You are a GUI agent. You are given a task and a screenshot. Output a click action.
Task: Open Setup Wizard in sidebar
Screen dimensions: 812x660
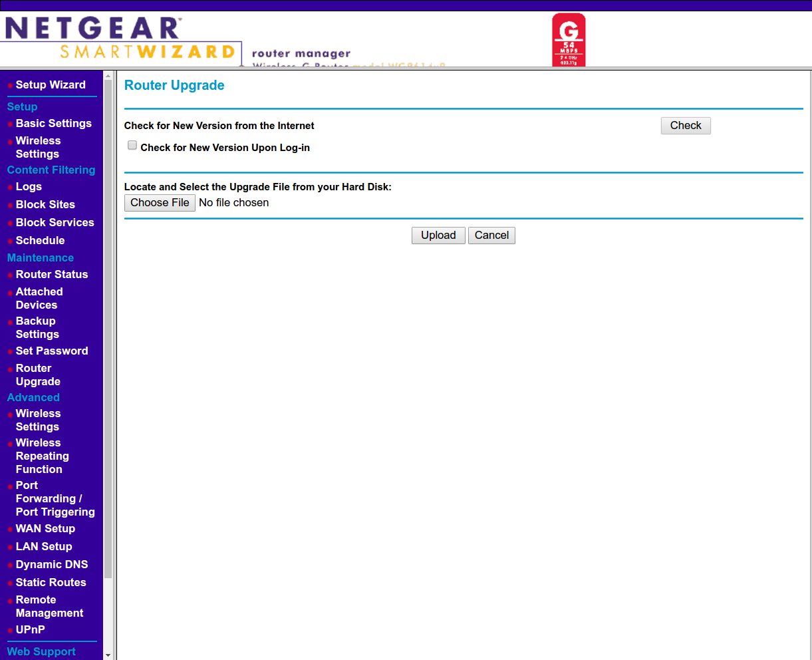(x=51, y=85)
